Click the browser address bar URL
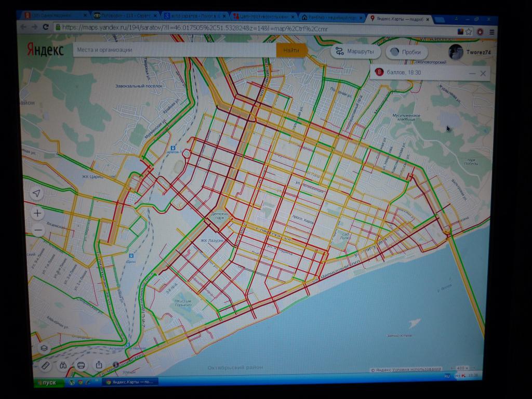 coord(195,29)
